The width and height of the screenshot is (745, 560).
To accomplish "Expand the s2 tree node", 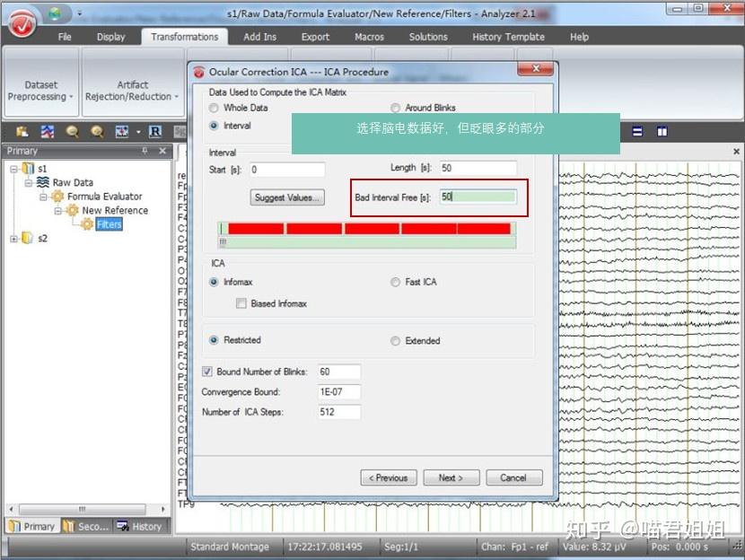I will click(x=13, y=239).
